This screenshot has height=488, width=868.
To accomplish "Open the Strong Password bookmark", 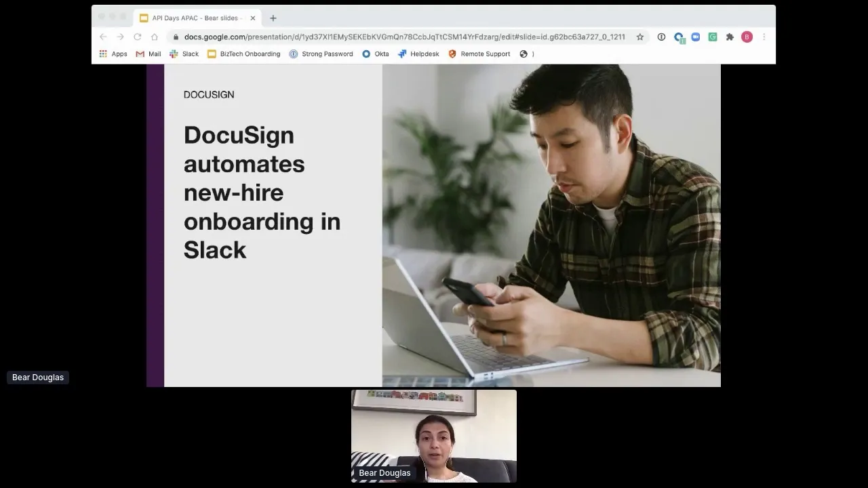I will click(321, 54).
